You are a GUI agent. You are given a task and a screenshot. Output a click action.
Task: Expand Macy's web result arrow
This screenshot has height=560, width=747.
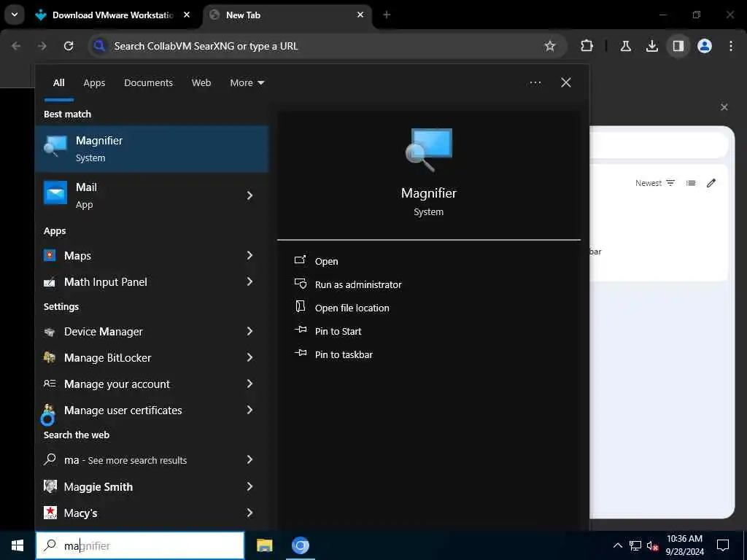249,513
